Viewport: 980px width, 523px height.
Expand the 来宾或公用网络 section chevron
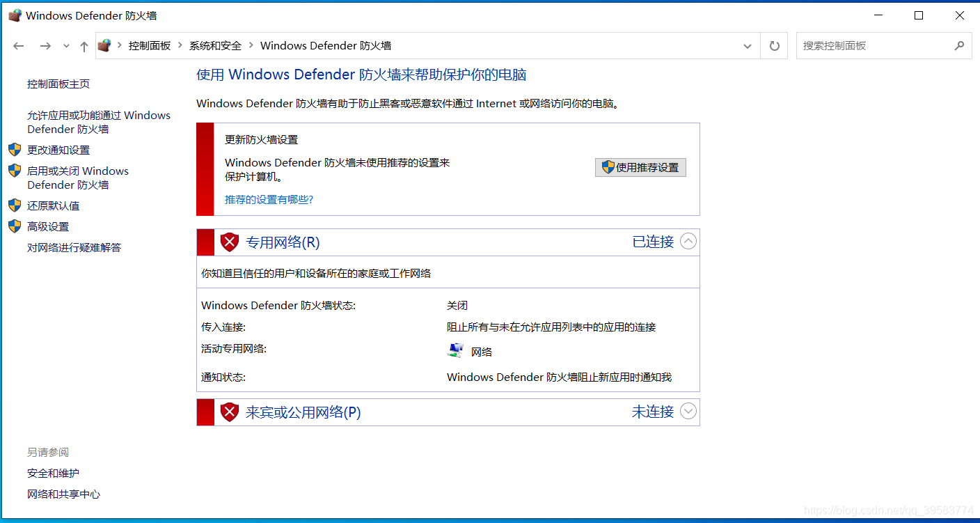688,412
